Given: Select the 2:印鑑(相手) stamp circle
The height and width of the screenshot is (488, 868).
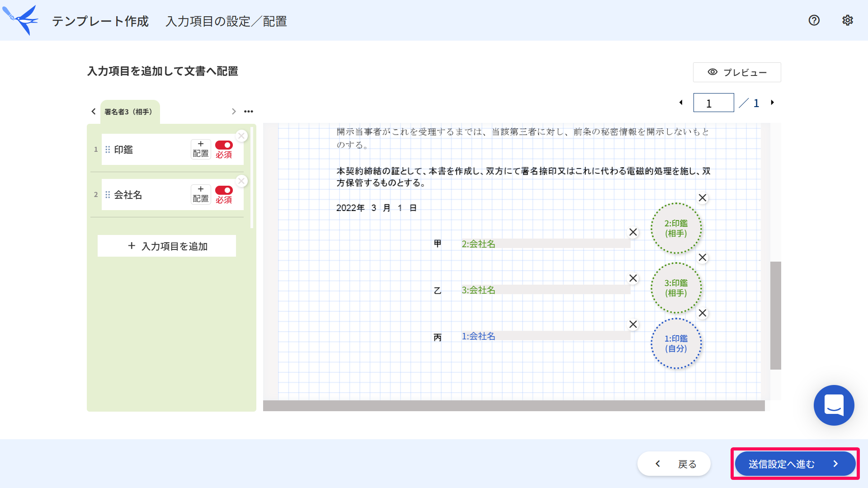Looking at the screenshot, I should 676,228.
